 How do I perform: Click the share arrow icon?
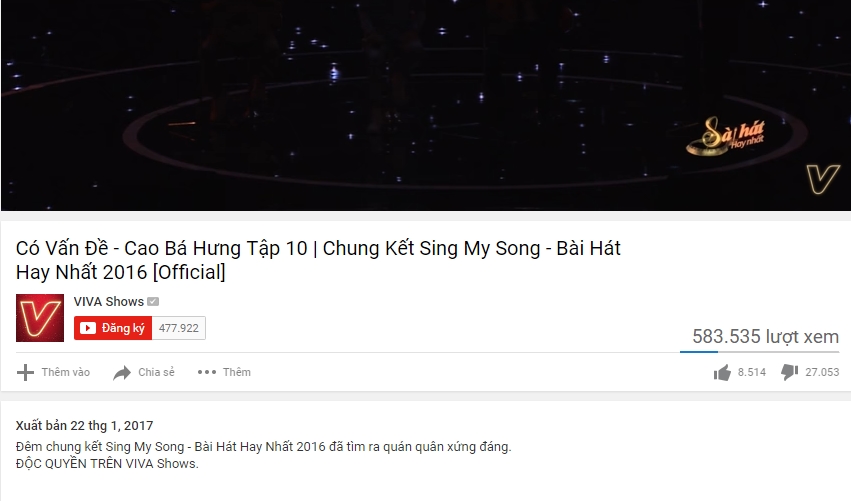[122, 373]
